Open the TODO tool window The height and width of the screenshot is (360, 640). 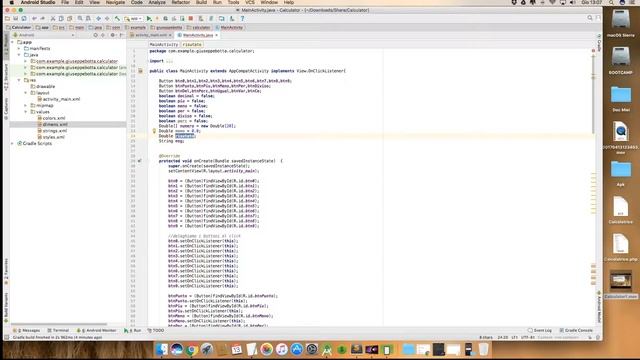coord(156,330)
